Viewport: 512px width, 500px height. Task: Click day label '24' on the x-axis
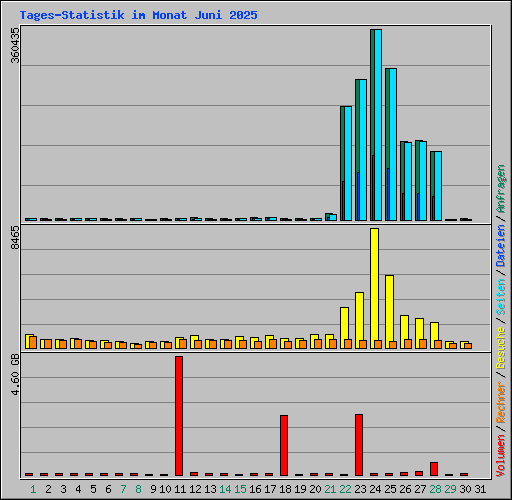click(375, 489)
